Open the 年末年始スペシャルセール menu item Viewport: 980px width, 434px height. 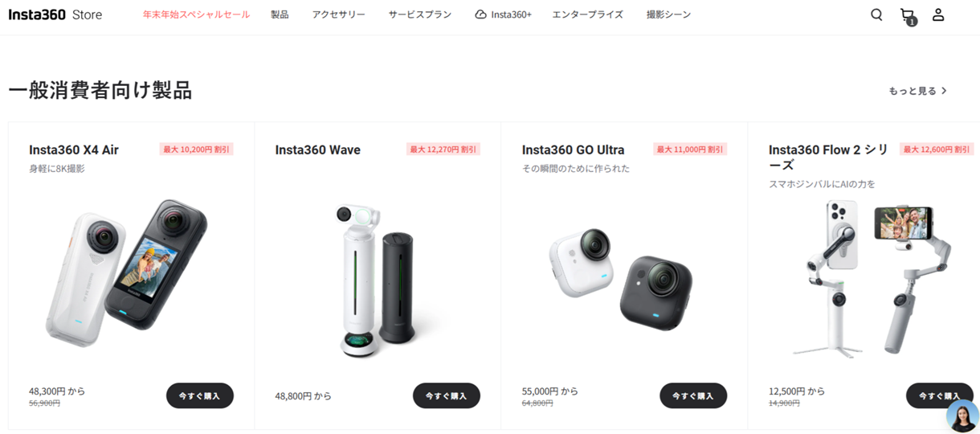click(x=196, y=14)
